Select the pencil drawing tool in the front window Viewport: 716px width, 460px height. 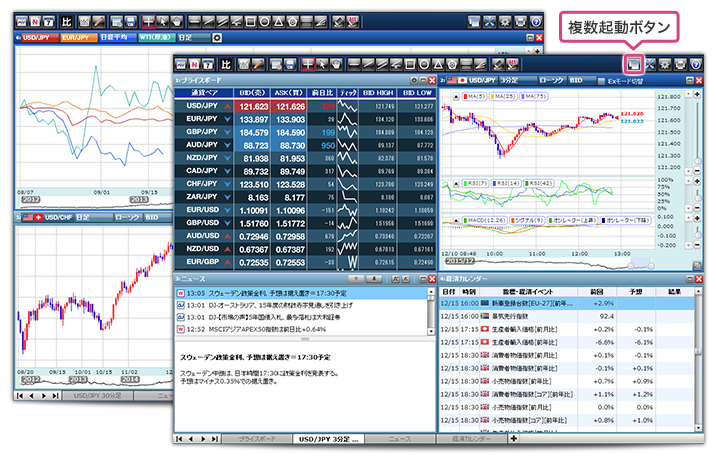[x=258, y=64]
